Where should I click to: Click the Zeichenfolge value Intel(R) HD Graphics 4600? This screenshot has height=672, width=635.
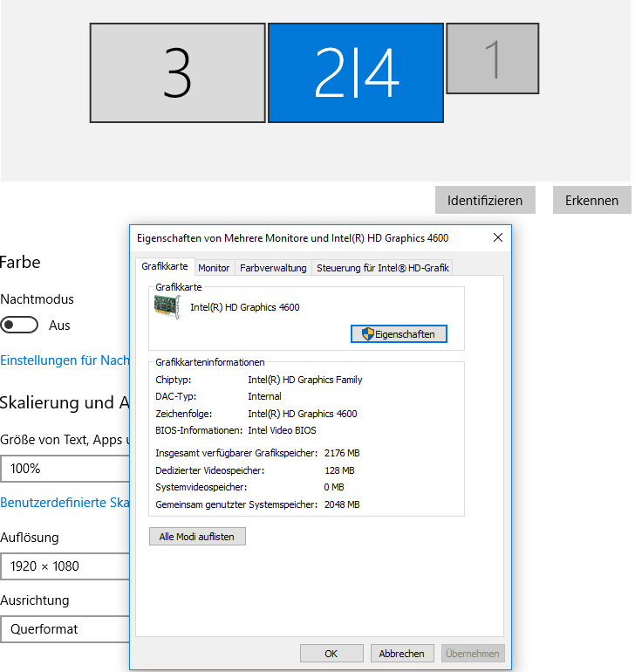click(303, 414)
